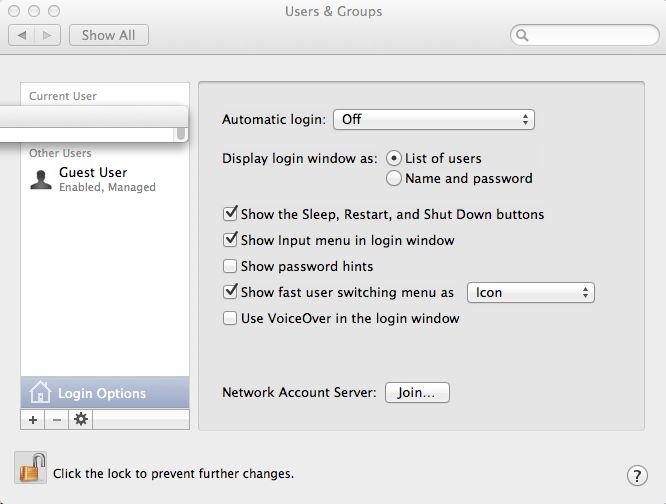Select List of users radio button

[394, 158]
